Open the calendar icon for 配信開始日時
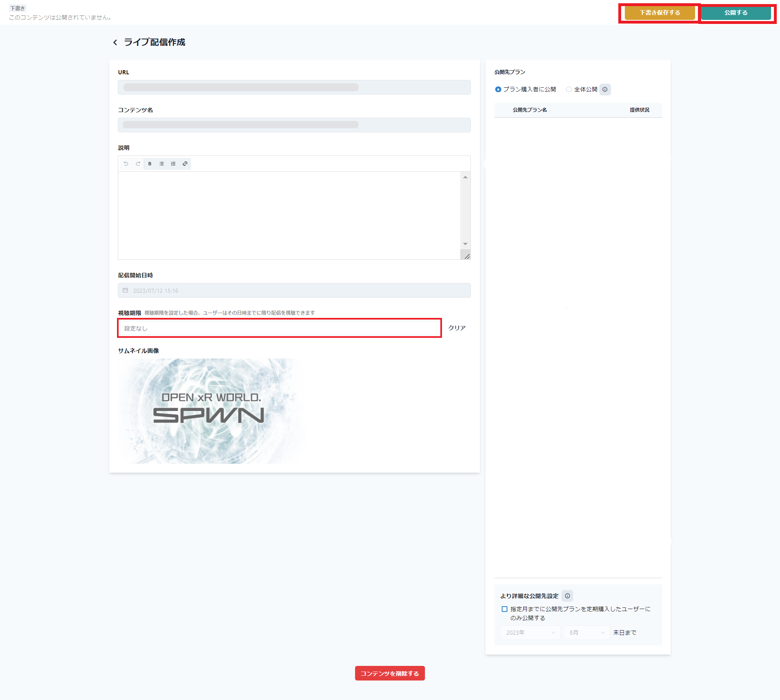The width and height of the screenshot is (780, 700). coord(126,290)
